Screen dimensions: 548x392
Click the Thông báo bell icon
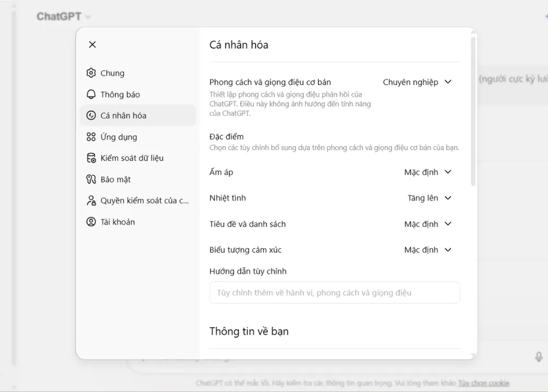tap(91, 94)
